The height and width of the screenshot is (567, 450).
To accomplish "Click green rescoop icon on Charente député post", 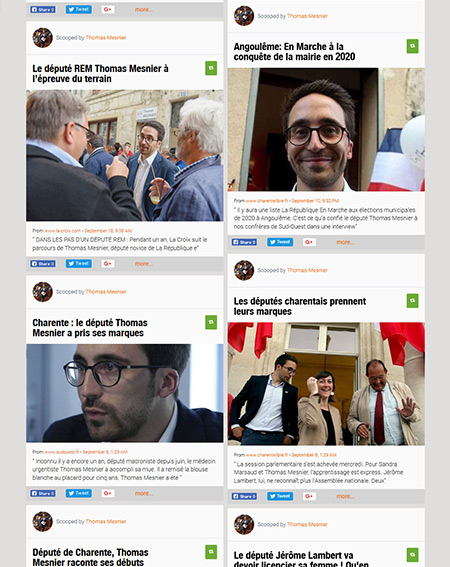I will 211,322.
